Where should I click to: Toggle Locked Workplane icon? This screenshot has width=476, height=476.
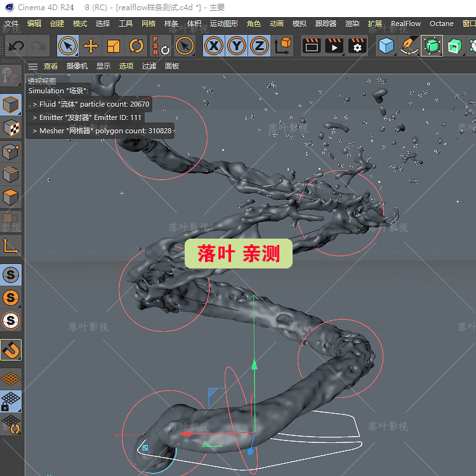click(x=11, y=401)
